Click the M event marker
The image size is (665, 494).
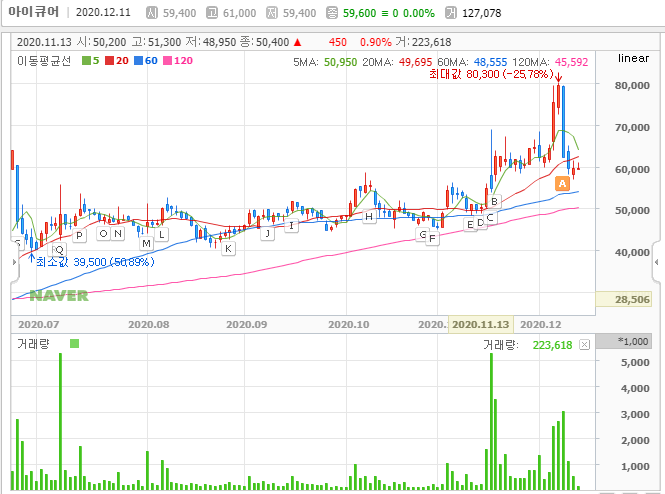click(x=146, y=243)
